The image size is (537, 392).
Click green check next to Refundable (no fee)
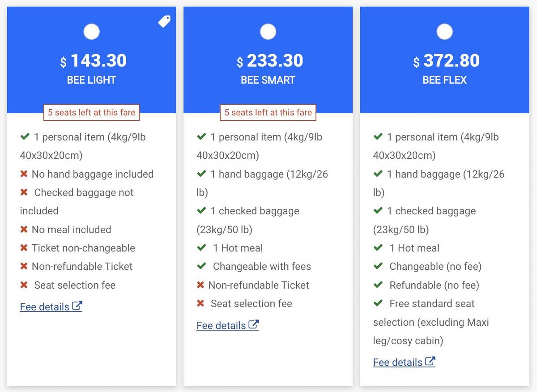pos(378,285)
